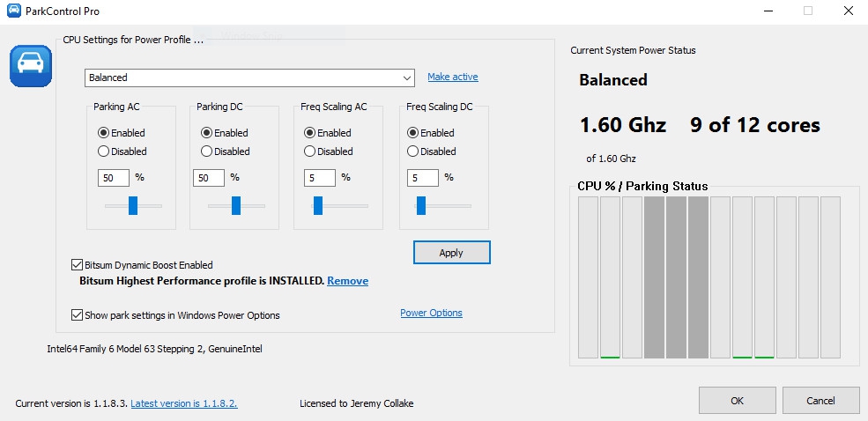Click the Remove link for Highest Performance profile
This screenshot has height=421, width=868.
point(348,281)
